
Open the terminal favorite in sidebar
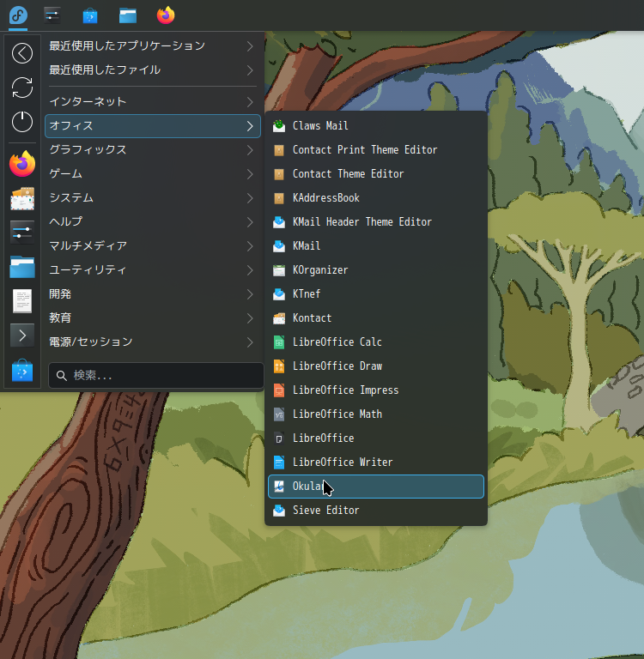click(x=22, y=336)
